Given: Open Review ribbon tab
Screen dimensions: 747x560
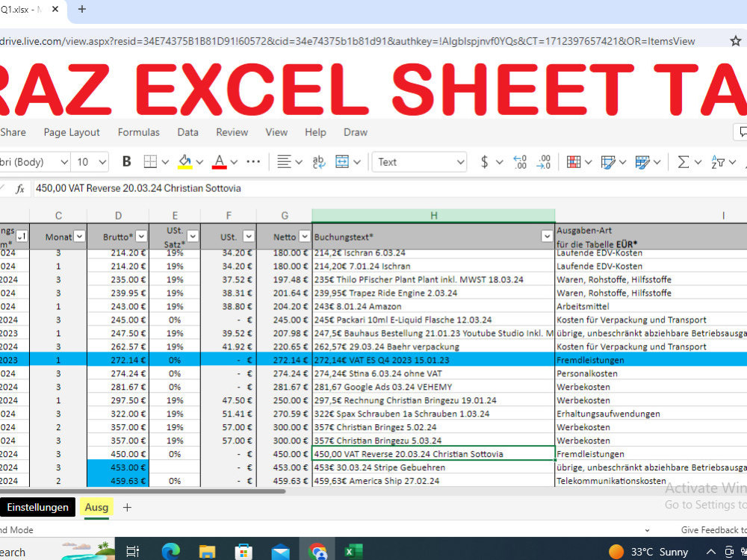Looking at the screenshot, I should (x=232, y=132).
